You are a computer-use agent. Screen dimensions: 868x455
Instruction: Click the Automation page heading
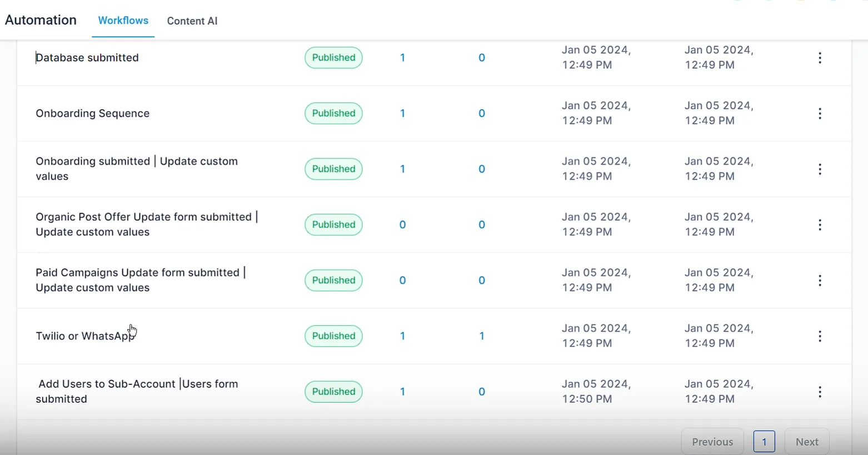pyautogui.click(x=41, y=20)
